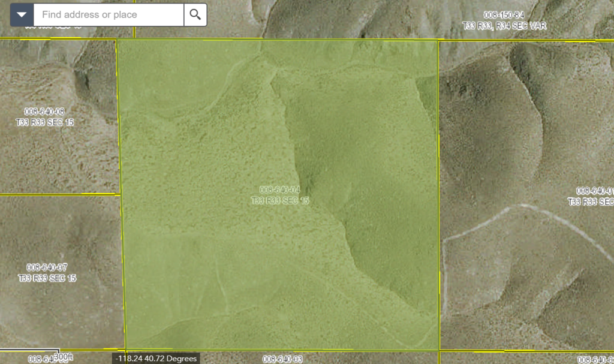Select the 008-640-03 parcel label

281,359
